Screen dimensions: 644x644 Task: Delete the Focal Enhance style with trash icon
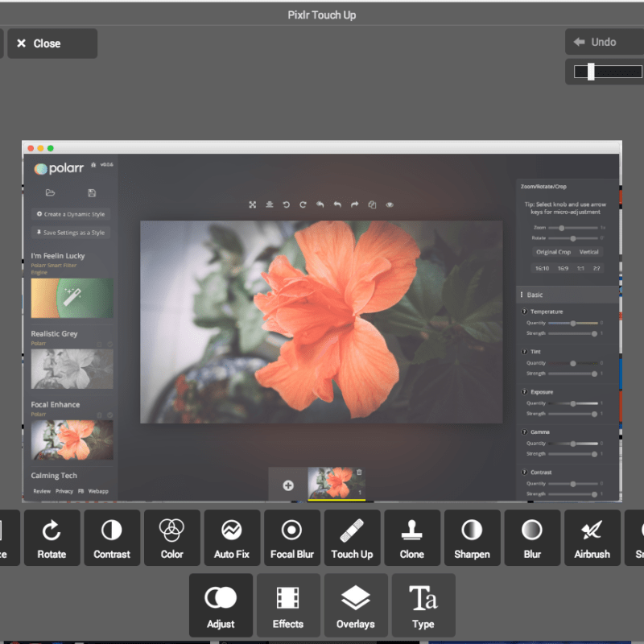99,415
